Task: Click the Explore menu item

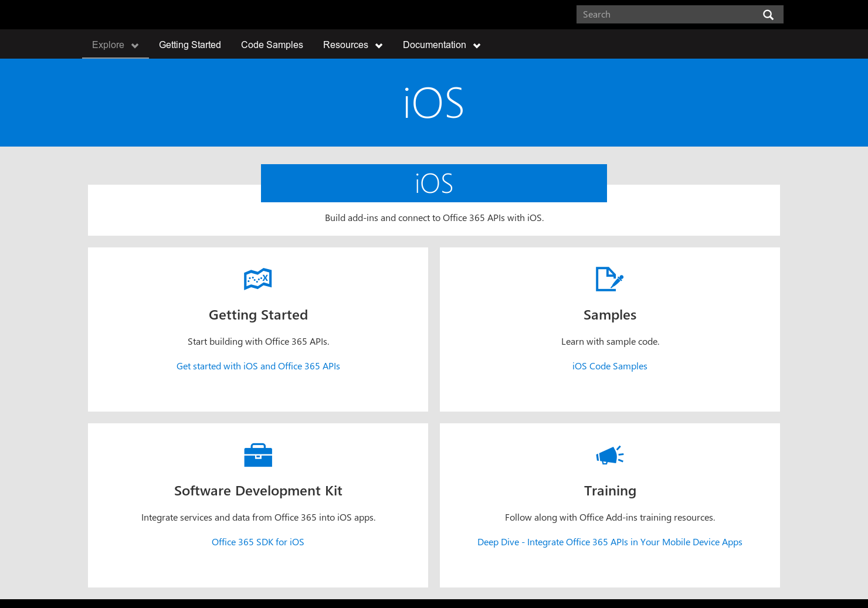Action: [108, 45]
